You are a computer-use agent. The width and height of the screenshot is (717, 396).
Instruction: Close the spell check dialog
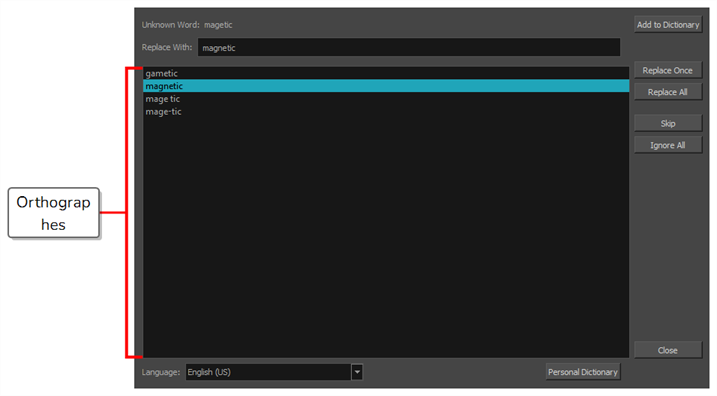[668, 350]
